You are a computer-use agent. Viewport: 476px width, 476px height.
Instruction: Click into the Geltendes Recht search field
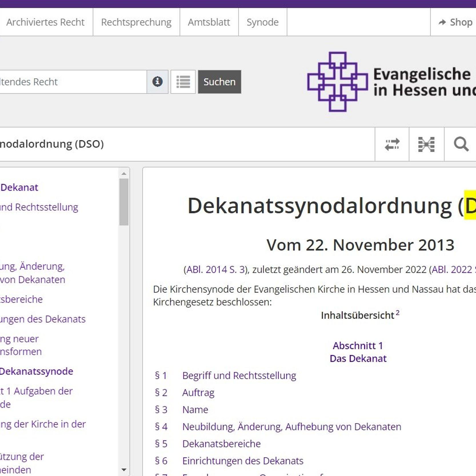point(73,82)
